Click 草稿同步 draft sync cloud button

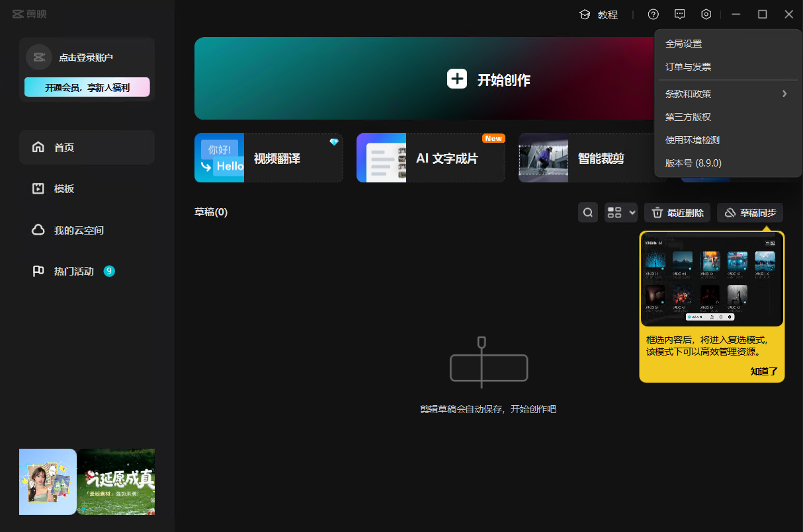coord(750,213)
